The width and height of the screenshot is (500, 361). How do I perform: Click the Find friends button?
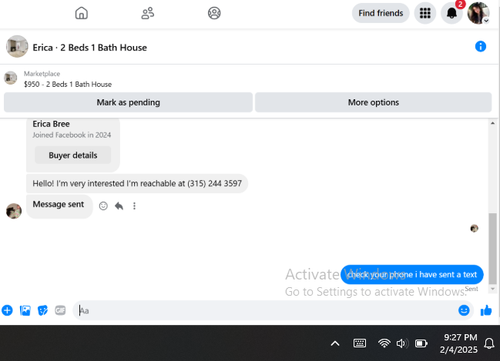coord(381,13)
